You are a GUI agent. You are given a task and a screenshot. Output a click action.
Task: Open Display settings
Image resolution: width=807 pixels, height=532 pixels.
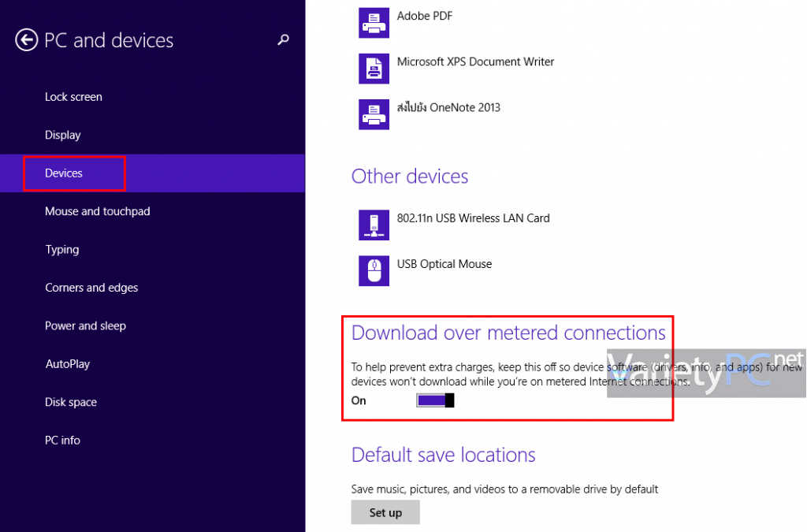(x=63, y=135)
